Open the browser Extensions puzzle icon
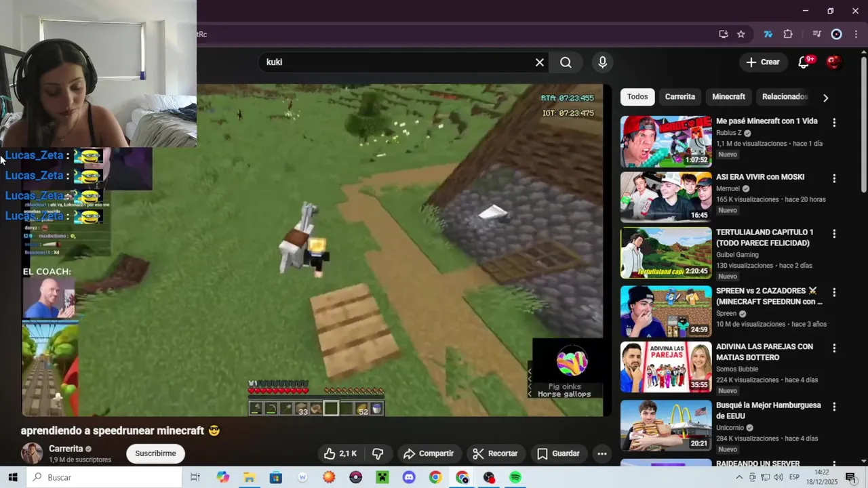 tap(788, 34)
